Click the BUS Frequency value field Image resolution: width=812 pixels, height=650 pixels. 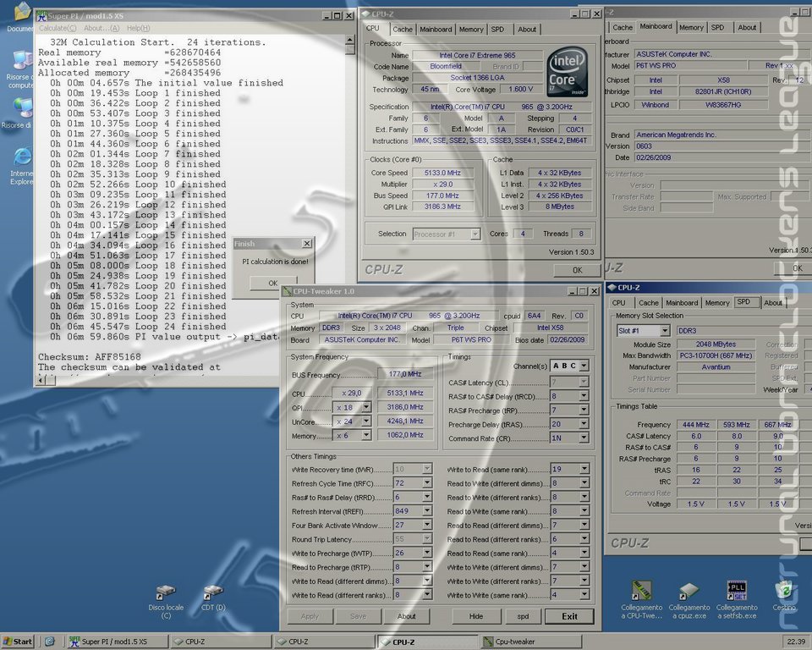(405, 374)
